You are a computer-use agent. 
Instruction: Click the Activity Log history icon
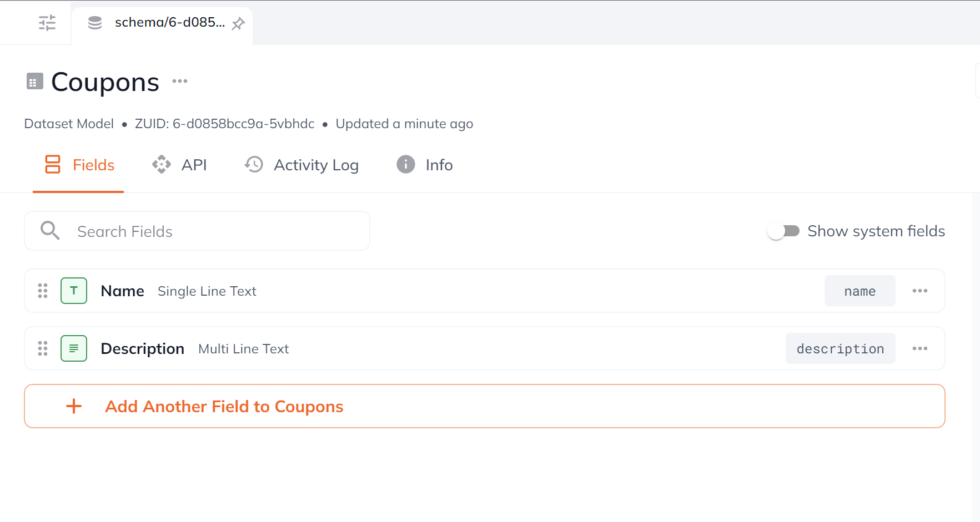tap(254, 165)
